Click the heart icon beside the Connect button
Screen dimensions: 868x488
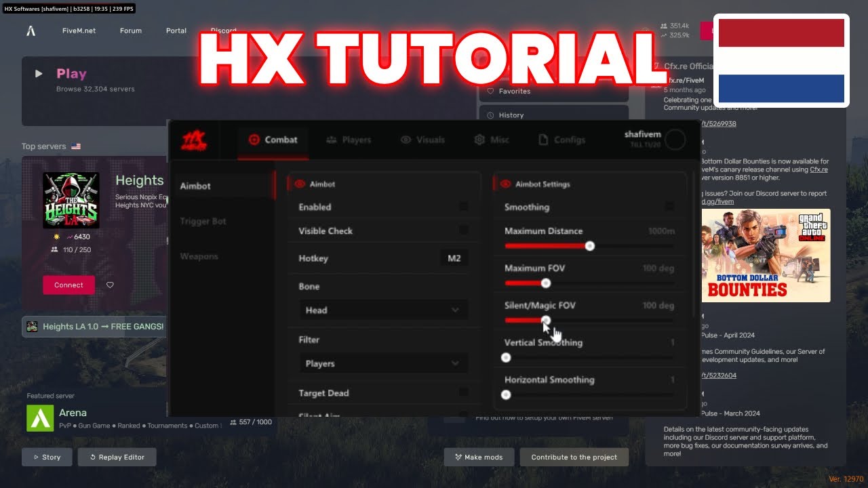(x=110, y=285)
